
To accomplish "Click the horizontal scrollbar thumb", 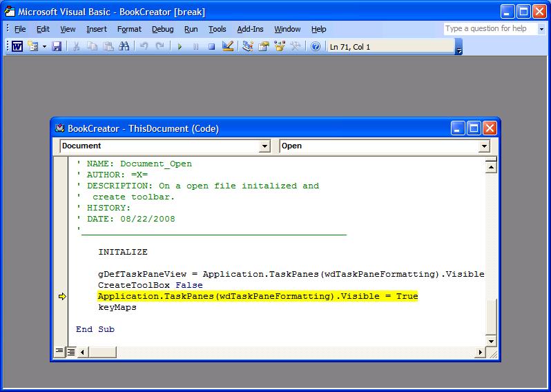I will point(102,351).
